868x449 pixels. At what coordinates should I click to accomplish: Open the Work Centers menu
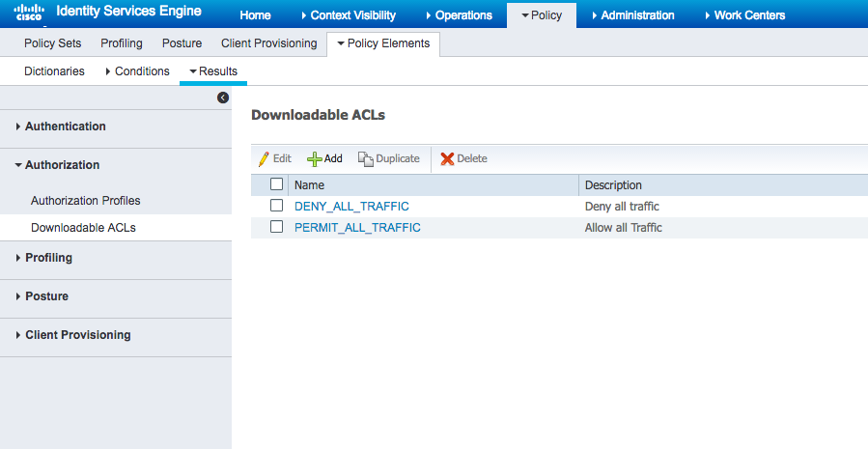(745, 15)
